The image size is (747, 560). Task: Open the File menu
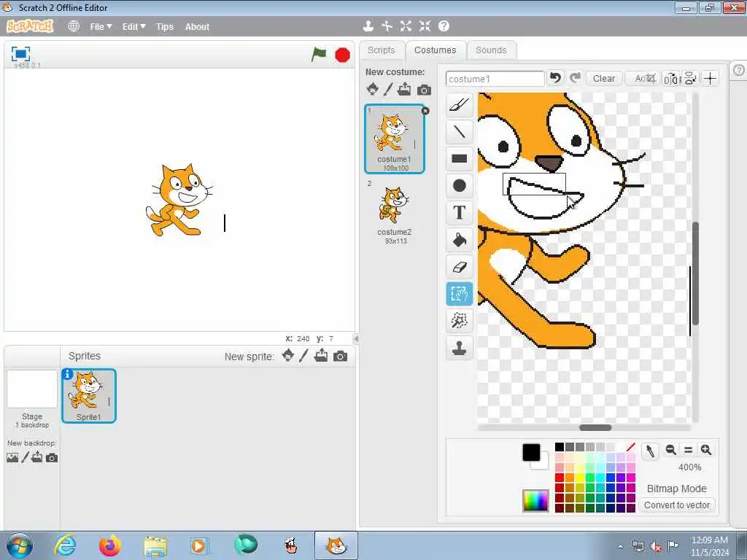(x=101, y=27)
